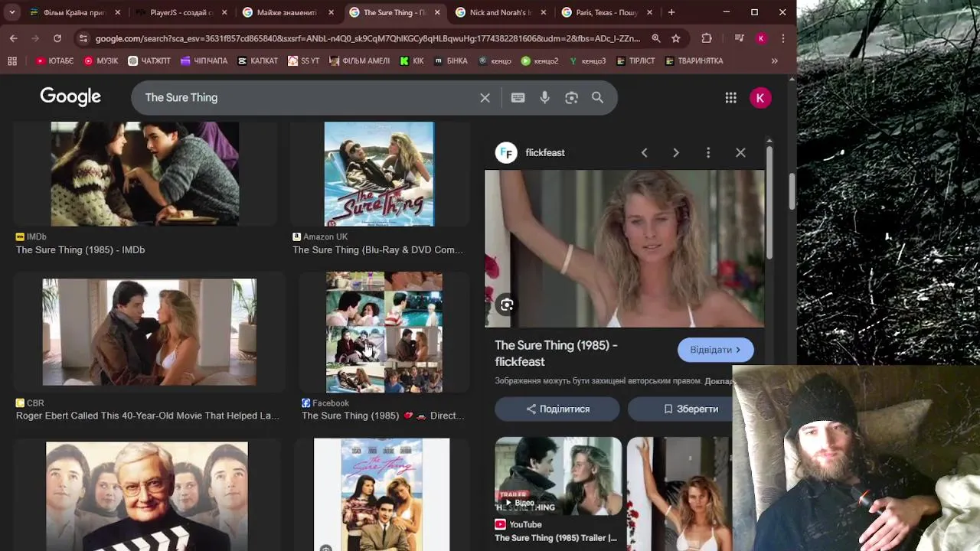The image size is (980, 551).
Task: Open the CBR Roger Ebert image result
Action: [x=149, y=331]
